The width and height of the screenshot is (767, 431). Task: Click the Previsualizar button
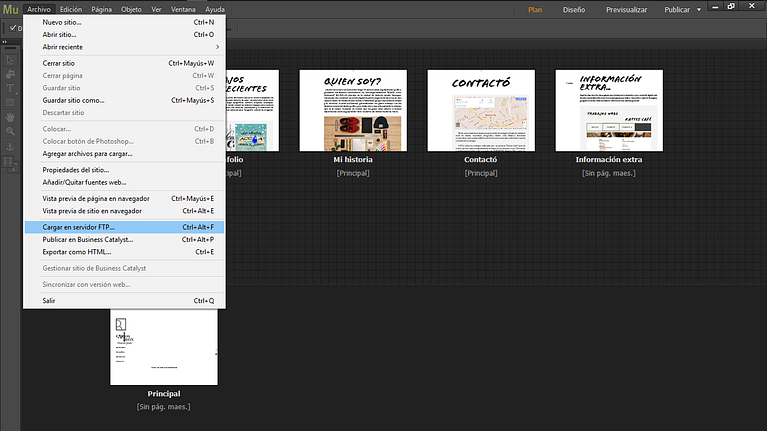(x=626, y=10)
